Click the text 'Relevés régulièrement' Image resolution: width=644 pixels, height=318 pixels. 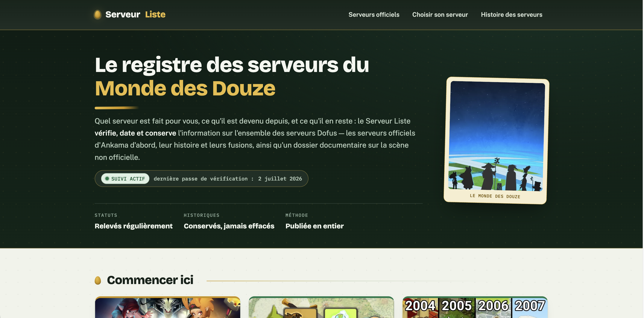pyautogui.click(x=134, y=226)
